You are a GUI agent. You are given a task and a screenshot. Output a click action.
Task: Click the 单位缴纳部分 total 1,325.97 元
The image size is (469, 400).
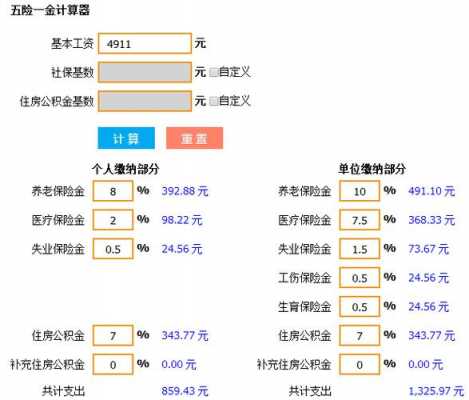pos(436,391)
